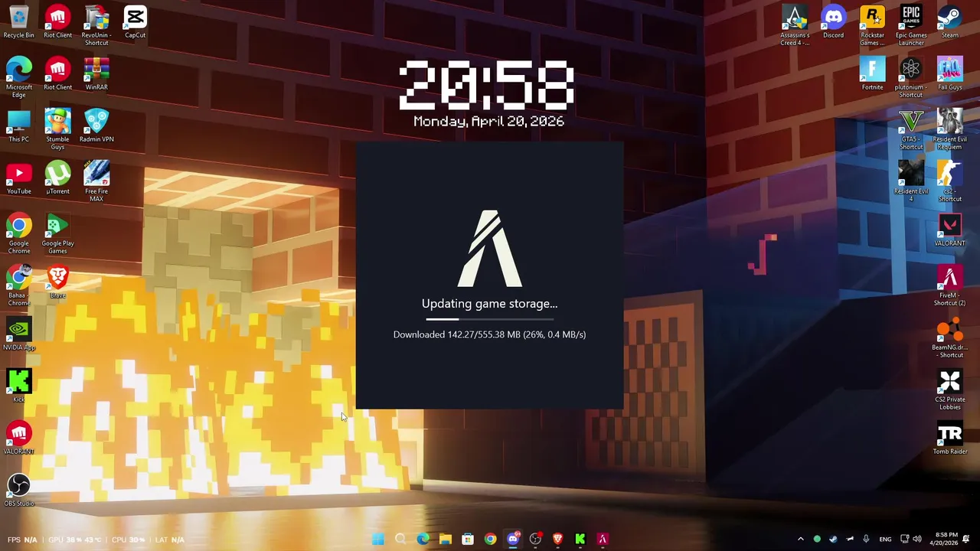Launch Google Play Games icon
Screen dimensions: 980x551
[x=57, y=233]
